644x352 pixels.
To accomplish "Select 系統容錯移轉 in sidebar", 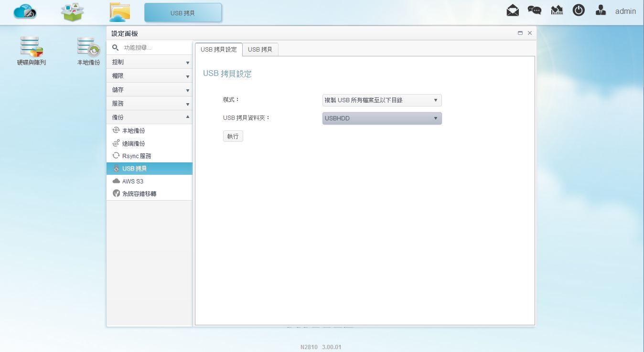I will coord(150,194).
